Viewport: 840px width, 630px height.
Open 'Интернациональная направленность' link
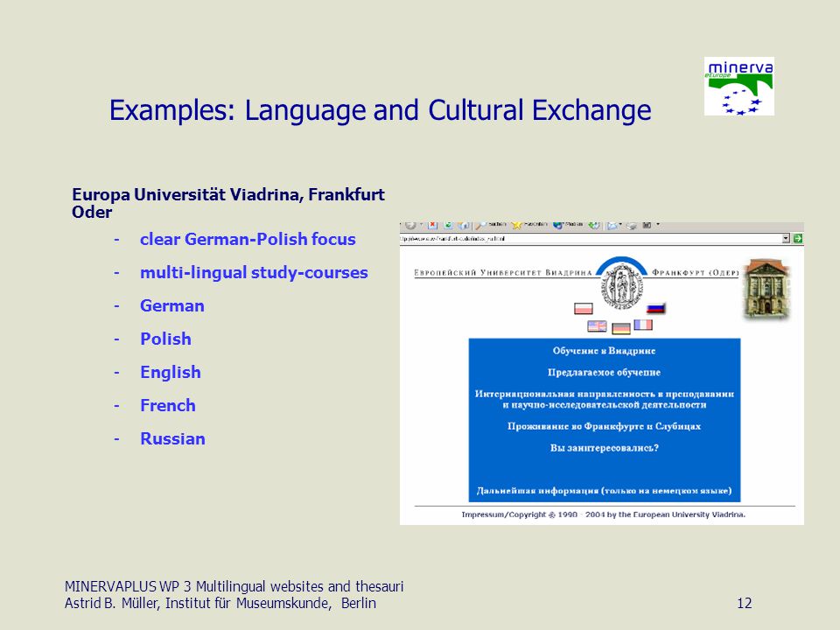click(x=605, y=399)
